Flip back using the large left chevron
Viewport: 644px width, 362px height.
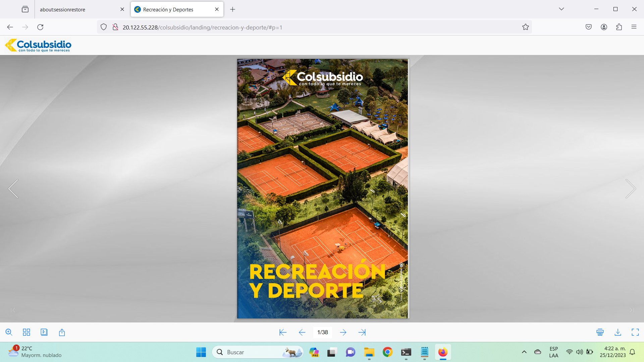pyautogui.click(x=13, y=188)
